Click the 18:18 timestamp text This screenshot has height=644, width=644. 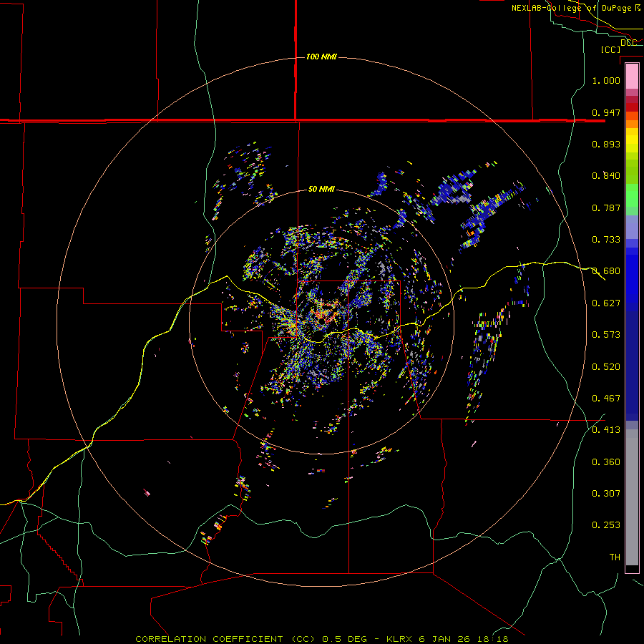(493, 639)
